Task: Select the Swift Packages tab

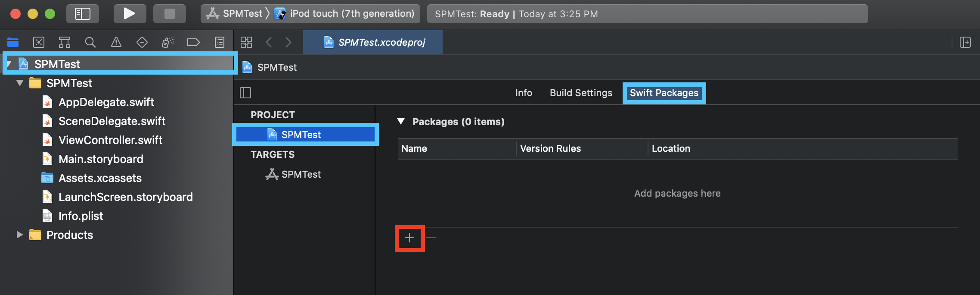Action: pos(664,93)
